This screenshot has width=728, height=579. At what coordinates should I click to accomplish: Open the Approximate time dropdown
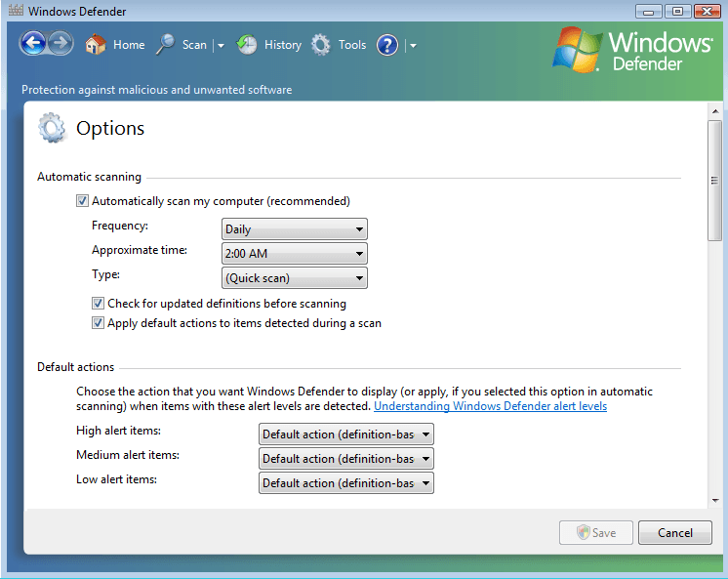coord(294,254)
